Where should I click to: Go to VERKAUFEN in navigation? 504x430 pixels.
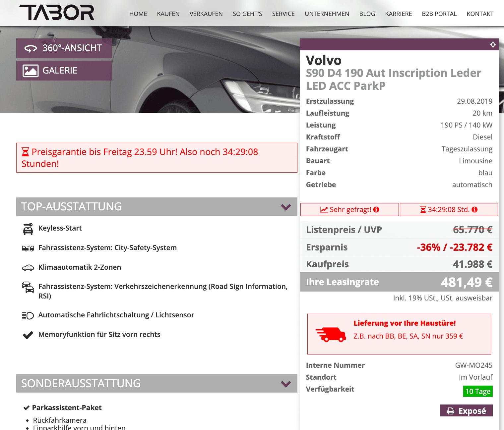tap(206, 14)
